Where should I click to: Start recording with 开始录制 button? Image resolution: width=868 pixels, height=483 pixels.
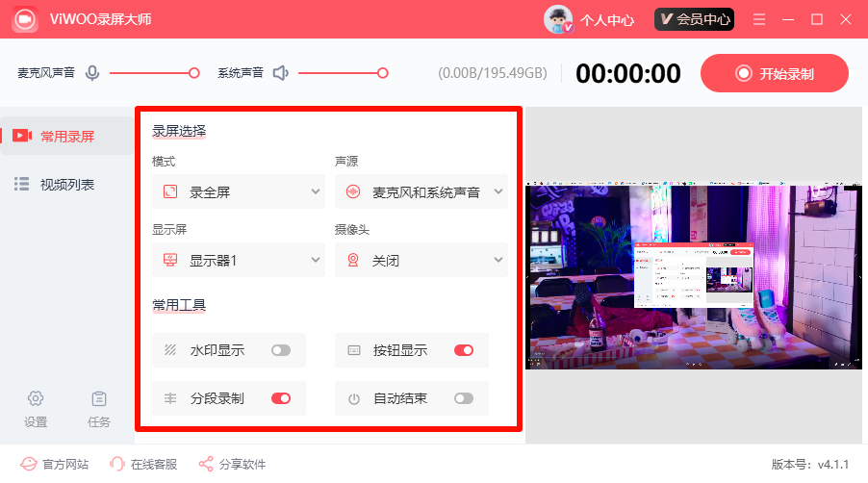tap(775, 73)
